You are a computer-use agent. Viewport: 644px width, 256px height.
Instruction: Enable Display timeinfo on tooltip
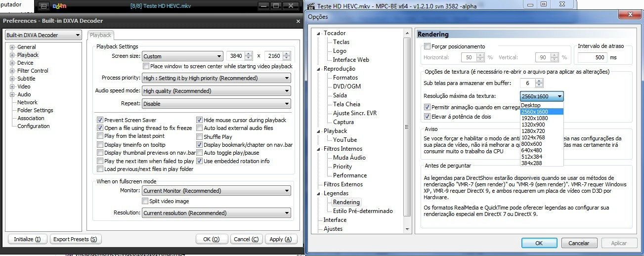click(x=100, y=145)
